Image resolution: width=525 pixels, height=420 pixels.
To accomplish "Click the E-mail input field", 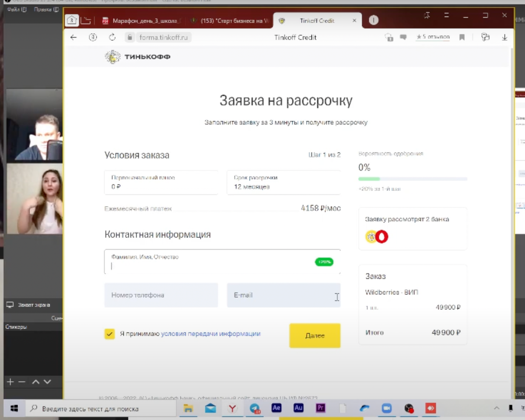I will (283, 295).
